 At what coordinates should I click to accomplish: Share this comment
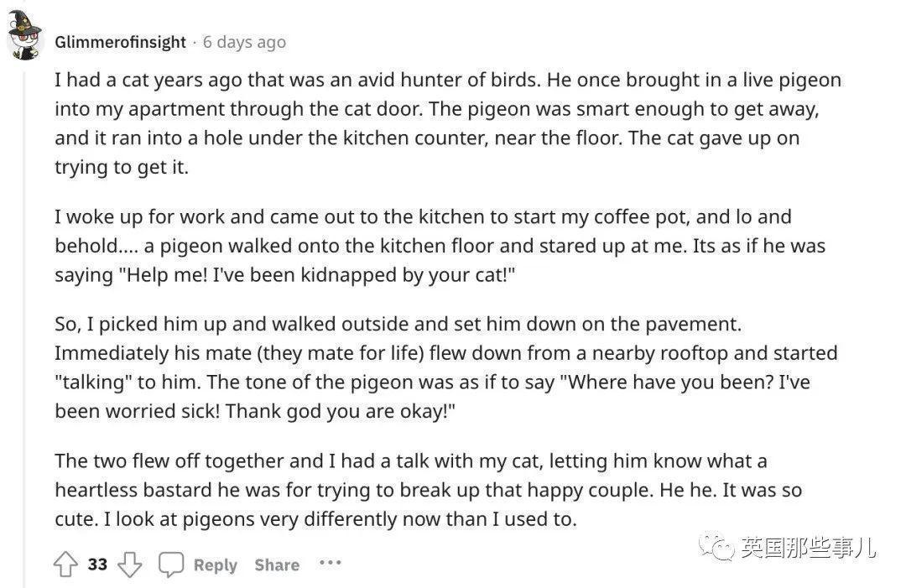(277, 565)
